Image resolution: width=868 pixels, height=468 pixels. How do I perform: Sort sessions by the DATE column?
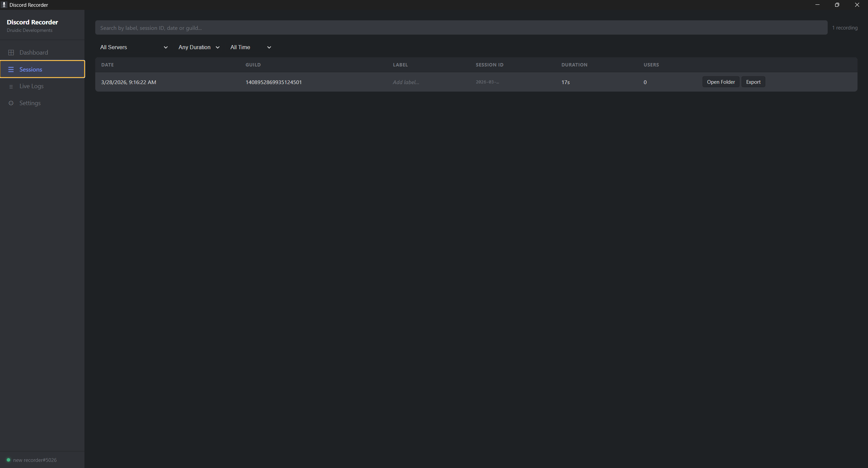click(107, 65)
